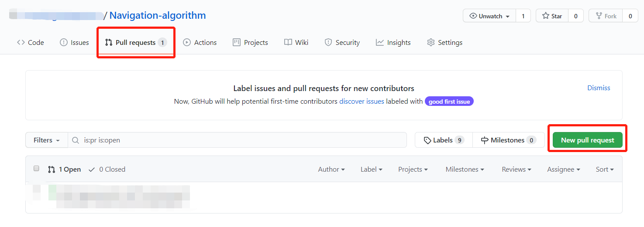Expand the Filters dropdown
644x227 pixels.
[46, 140]
